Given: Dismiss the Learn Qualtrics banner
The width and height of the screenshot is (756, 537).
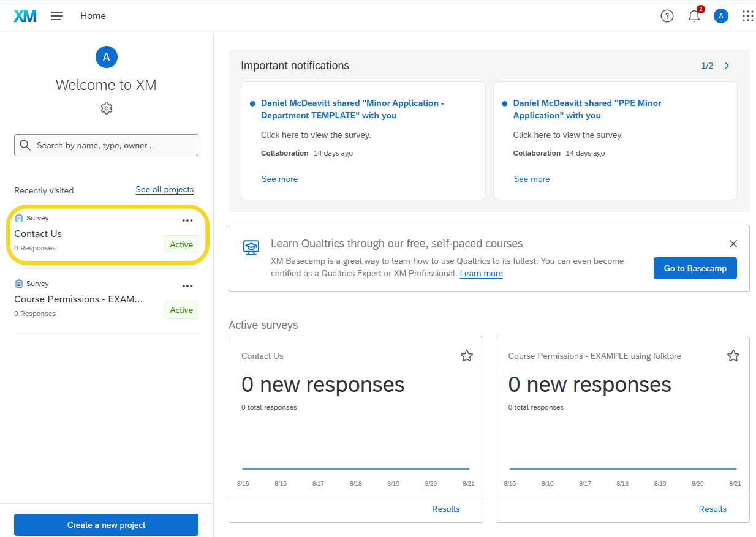Looking at the screenshot, I should pyautogui.click(x=733, y=244).
